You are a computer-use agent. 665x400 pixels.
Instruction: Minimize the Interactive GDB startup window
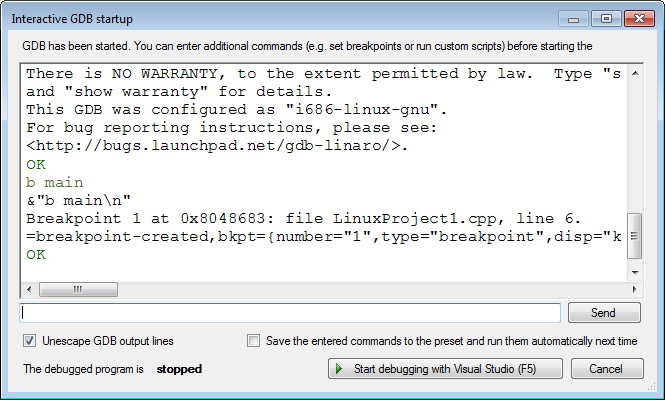coord(573,19)
